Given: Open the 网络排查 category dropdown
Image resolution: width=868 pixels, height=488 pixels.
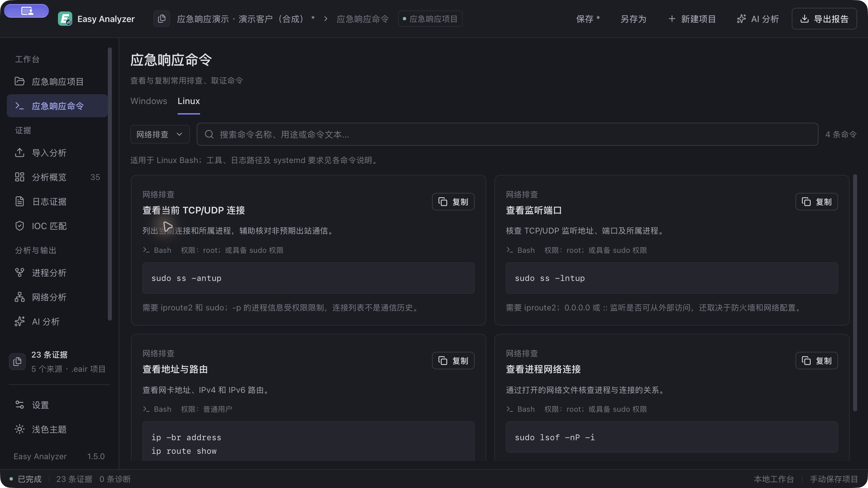Looking at the screenshot, I should (160, 135).
